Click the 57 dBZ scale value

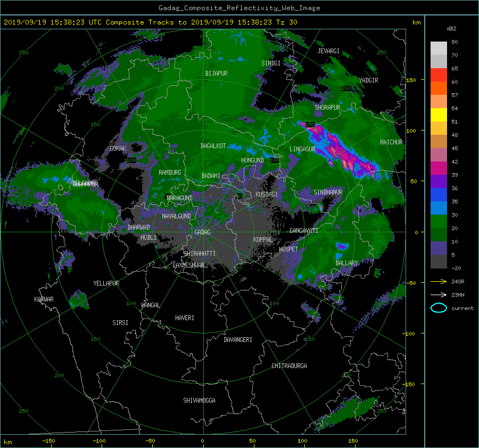[x=455, y=95]
